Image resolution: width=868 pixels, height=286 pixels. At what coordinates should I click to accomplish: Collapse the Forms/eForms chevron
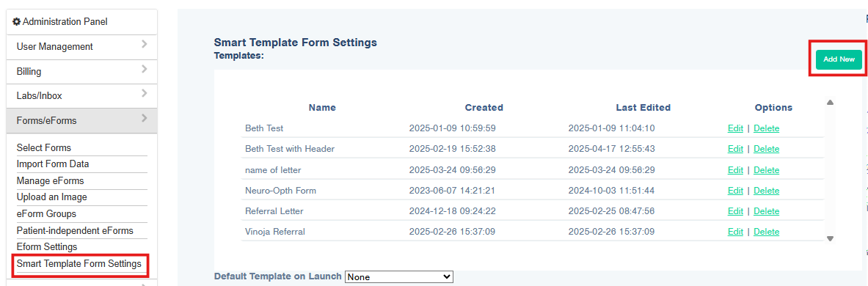pos(145,118)
